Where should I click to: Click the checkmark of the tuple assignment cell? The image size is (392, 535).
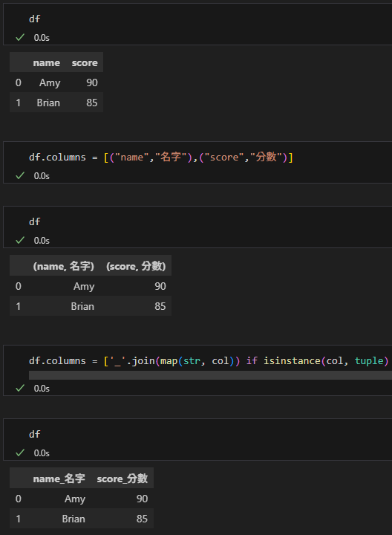[x=20, y=175]
